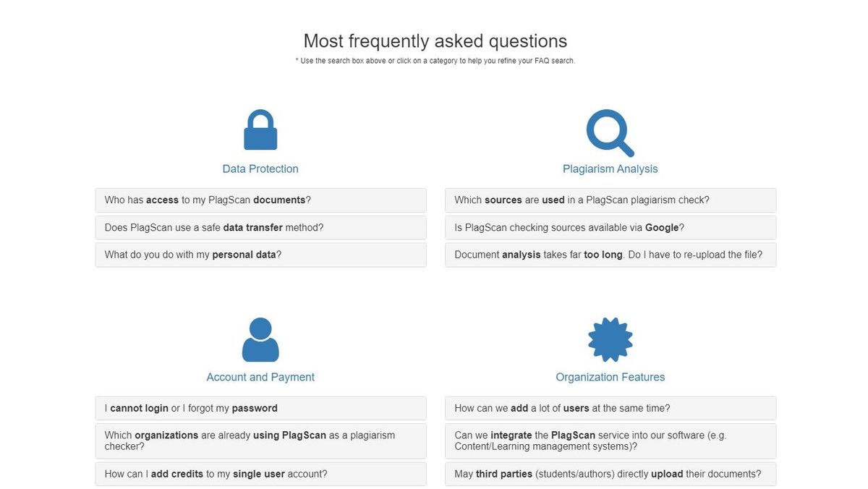
Task: Open the add credits to single user account question
Action: tap(260, 474)
